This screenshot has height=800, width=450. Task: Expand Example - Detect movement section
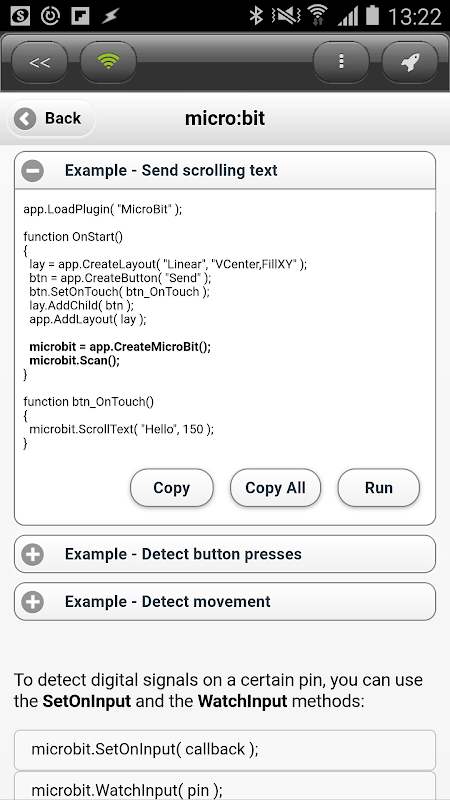click(225, 602)
